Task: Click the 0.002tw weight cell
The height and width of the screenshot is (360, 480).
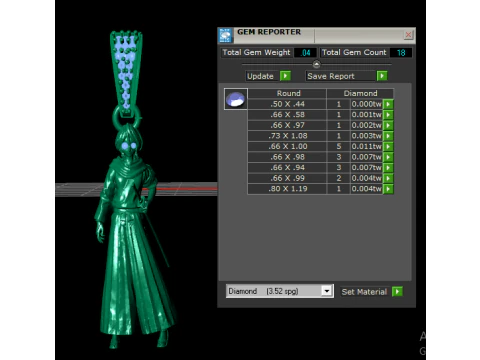Action: coord(366,125)
